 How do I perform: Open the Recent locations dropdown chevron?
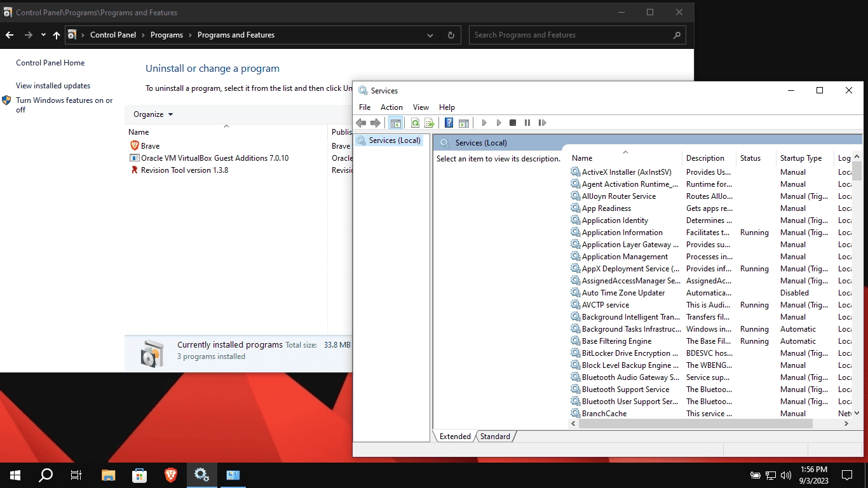click(x=43, y=35)
